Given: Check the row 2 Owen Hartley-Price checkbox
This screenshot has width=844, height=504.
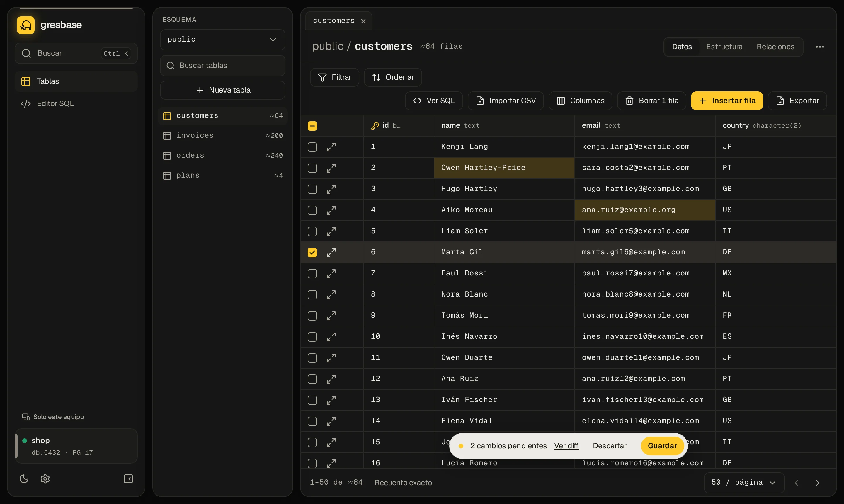Looking at the screenshot, I should coord(312,168).
